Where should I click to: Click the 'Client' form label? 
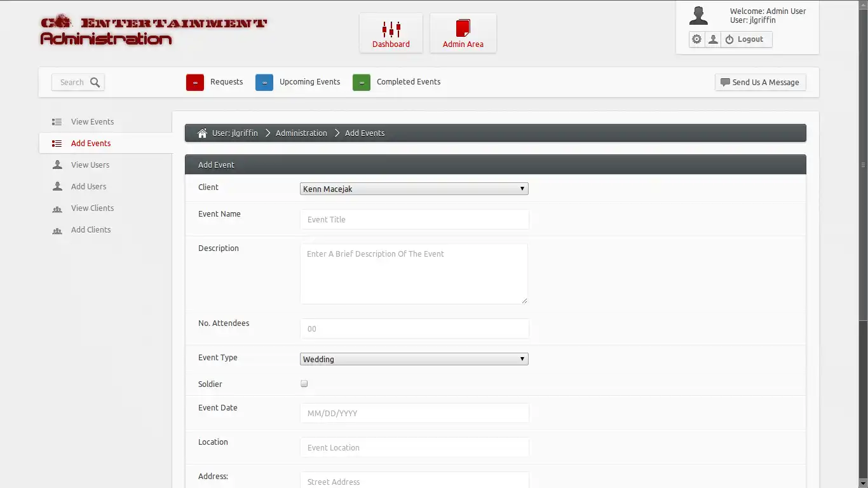[208, 187]
